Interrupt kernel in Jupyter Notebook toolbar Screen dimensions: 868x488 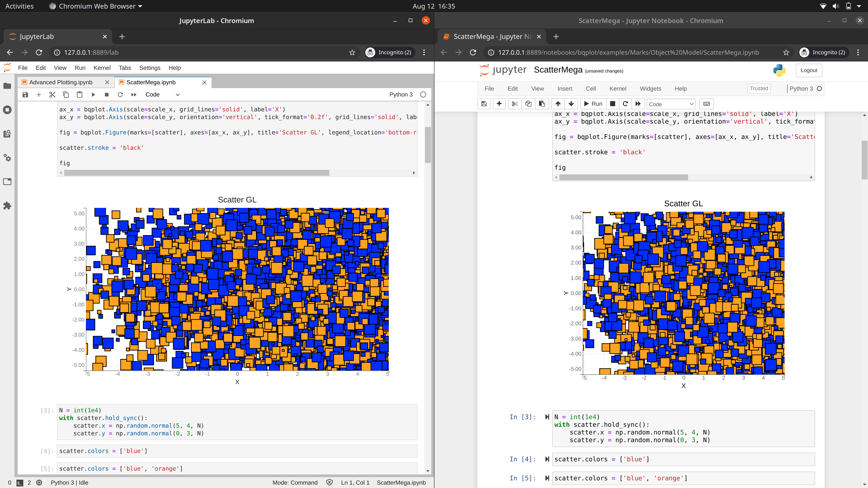tap(613, 104)
